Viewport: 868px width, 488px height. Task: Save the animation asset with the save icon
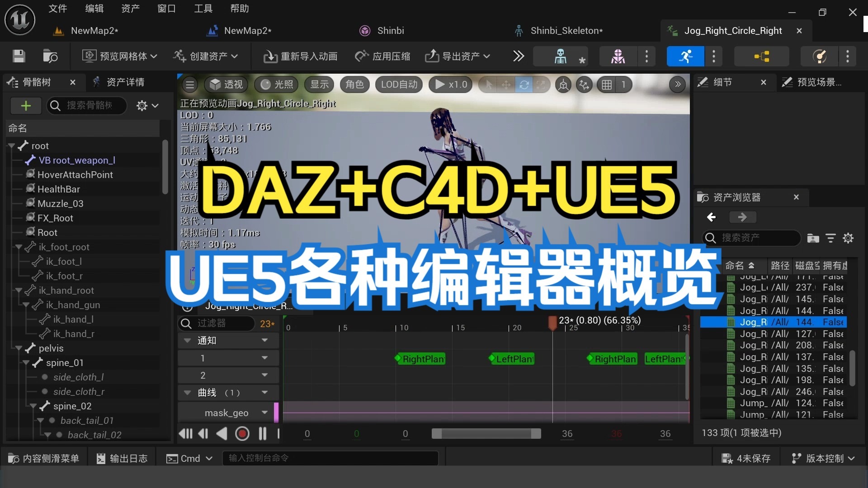click(18, 56)
